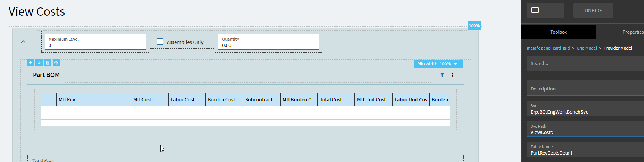Select the Mtl Burden C... column header

coord(299,99)
